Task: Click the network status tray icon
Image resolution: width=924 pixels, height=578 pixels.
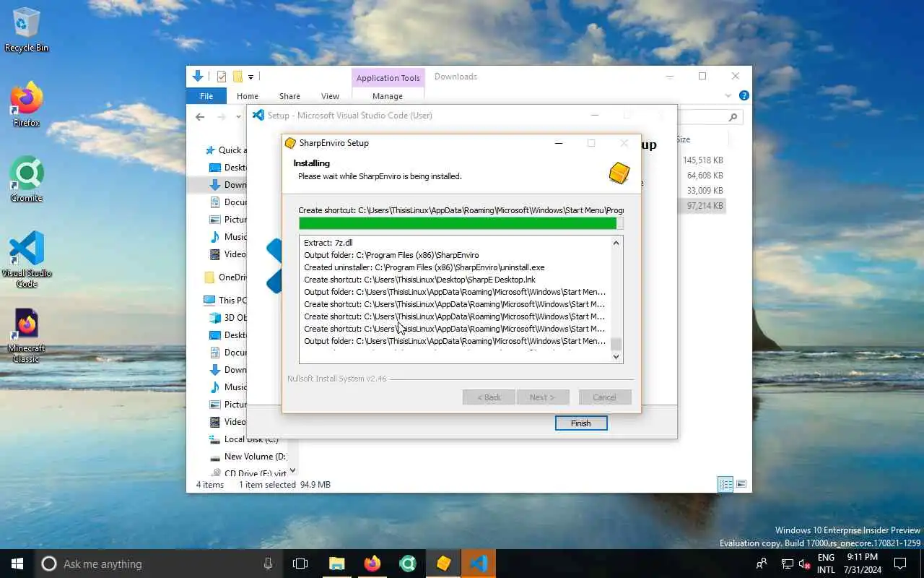Action: [788, 564]
